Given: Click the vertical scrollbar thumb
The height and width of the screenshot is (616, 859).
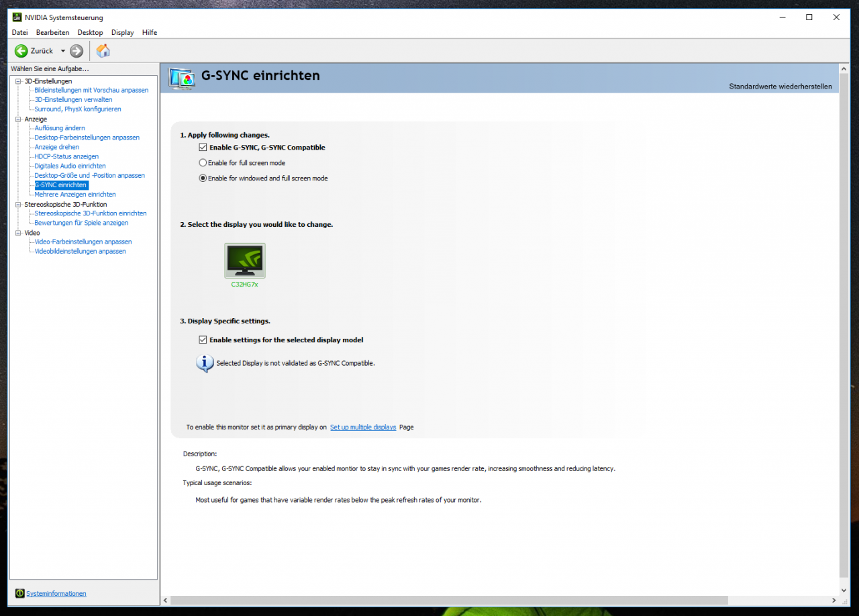Looking at the screenshot, I should coord(844,324).
